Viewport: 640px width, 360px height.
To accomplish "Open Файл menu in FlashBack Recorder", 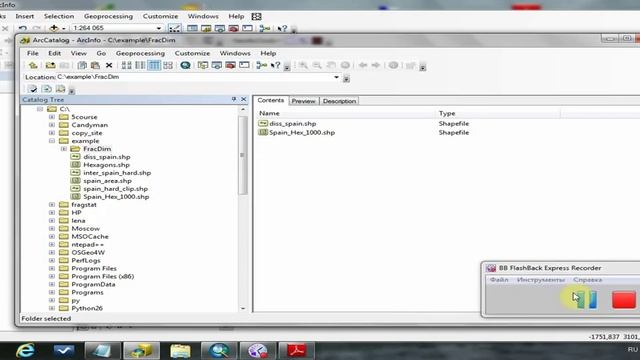I will 499,280.
